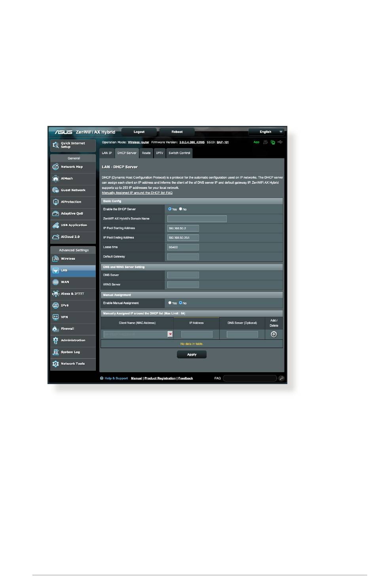
Task: Click the Alexa & IFTTT icon
Action: 55,294
